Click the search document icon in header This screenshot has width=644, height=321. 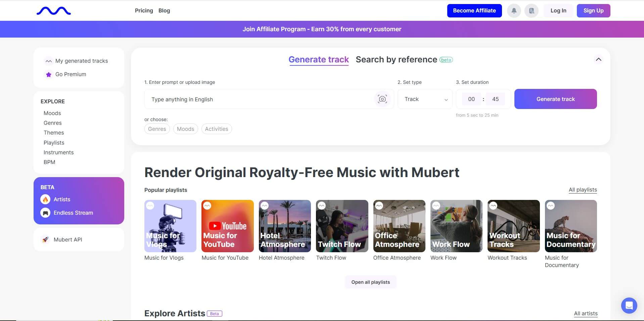[532, 11]
